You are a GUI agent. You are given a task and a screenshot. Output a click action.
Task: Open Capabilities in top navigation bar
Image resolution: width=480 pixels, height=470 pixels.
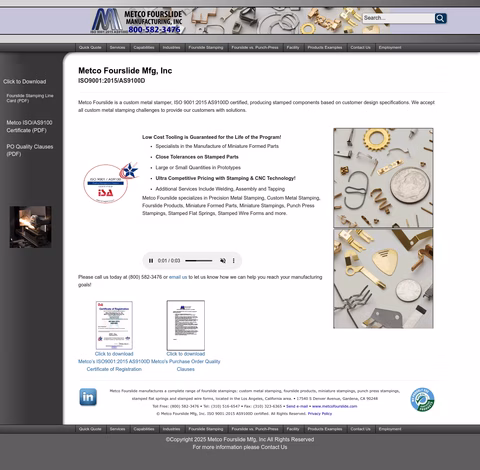(144, 47)
